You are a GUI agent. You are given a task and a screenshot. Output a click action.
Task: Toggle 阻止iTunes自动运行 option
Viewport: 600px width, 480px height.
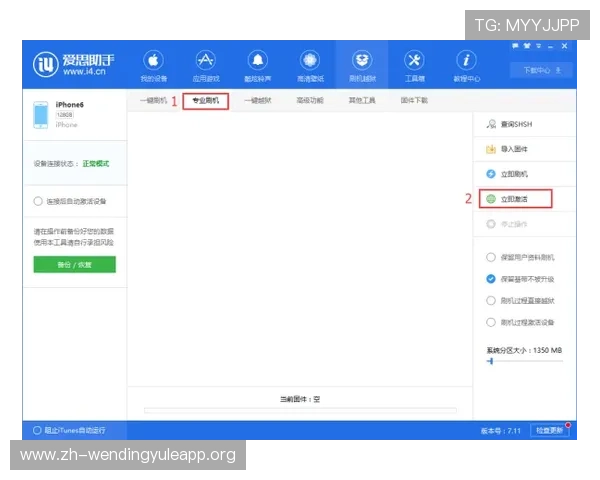click(x=37, y=430)
